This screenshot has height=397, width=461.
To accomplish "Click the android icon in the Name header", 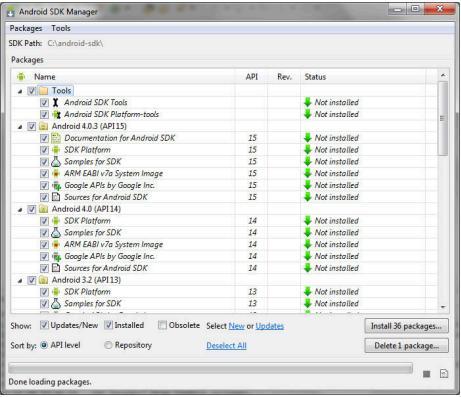I will (21, 77).
